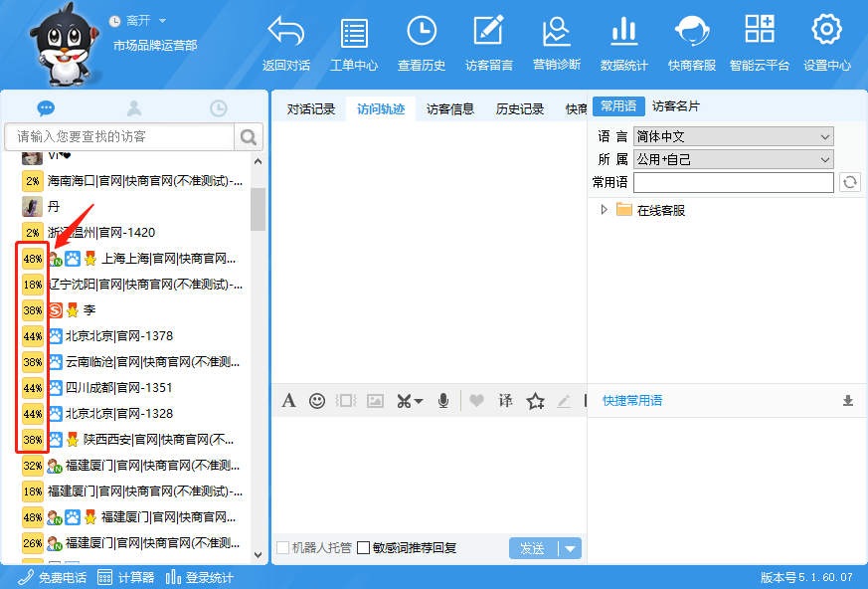This screenshot has height=589, width=868.
Task: Click the emoji smiley icon
Action: click(317, 401)
